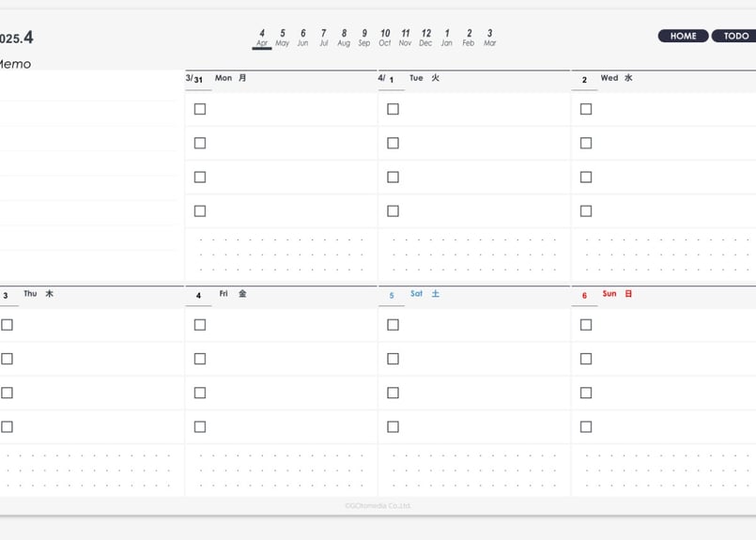The height and width of the screenshot is (540, 756).
Task: Open the TODO page button
Action: 734,37
